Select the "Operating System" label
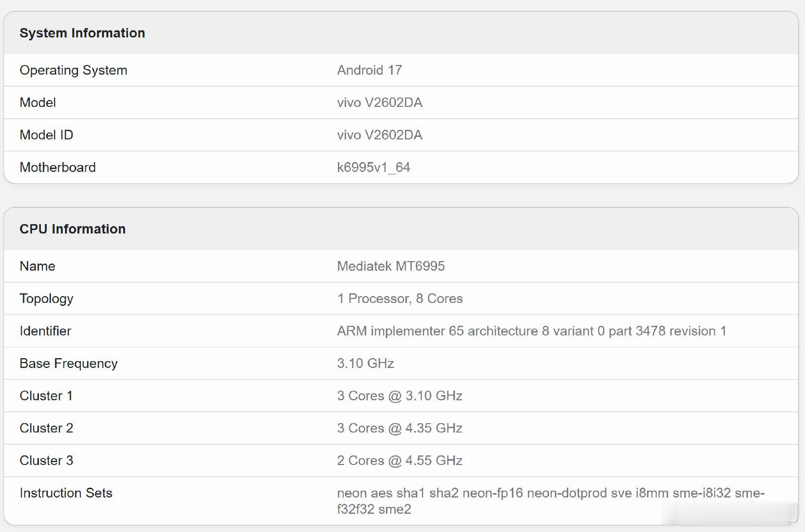This screenshot has width=805, height=532. coord(73,70)
